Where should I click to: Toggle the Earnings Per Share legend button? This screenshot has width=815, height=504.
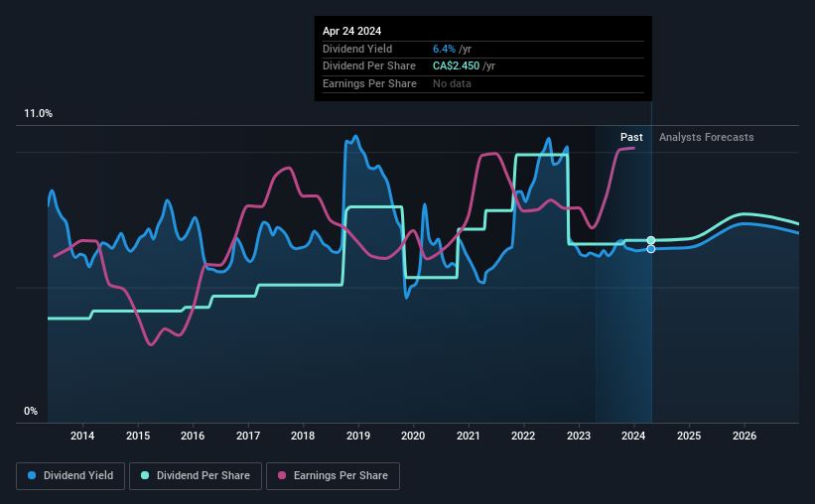click(333, 476)
